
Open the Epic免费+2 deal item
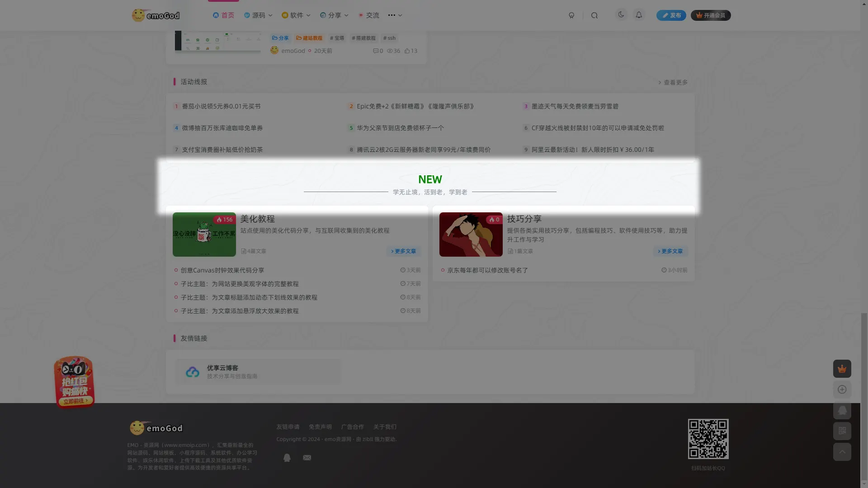pos(415,106)
